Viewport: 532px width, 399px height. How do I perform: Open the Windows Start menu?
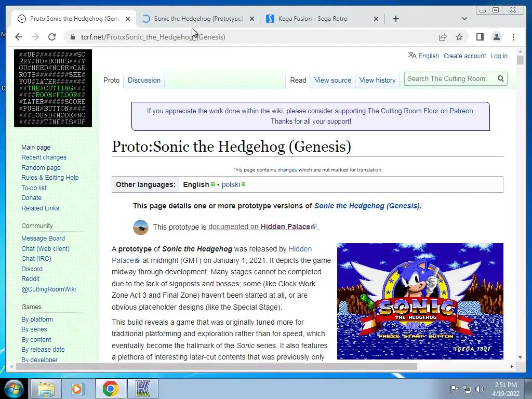pyautogui.click(x=14, y=389)
